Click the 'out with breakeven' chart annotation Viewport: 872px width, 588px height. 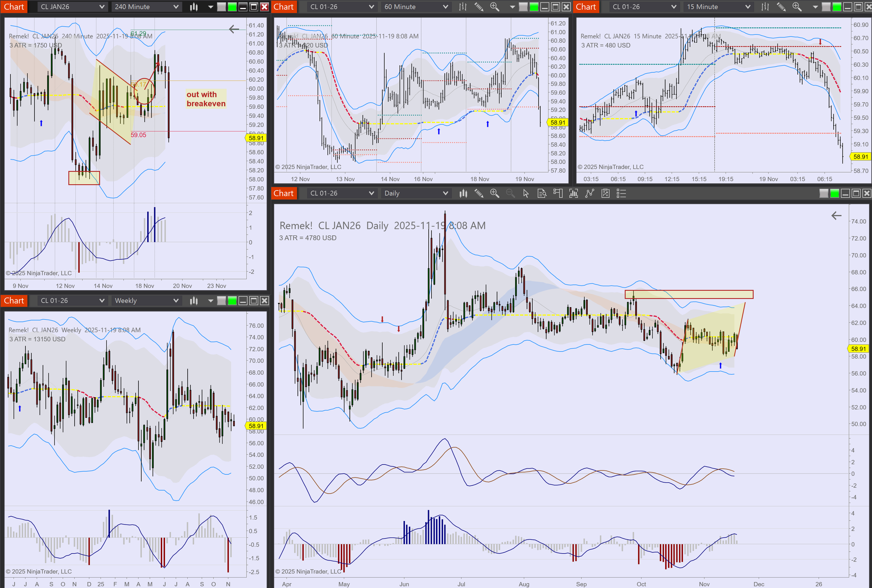pos(206,99)
